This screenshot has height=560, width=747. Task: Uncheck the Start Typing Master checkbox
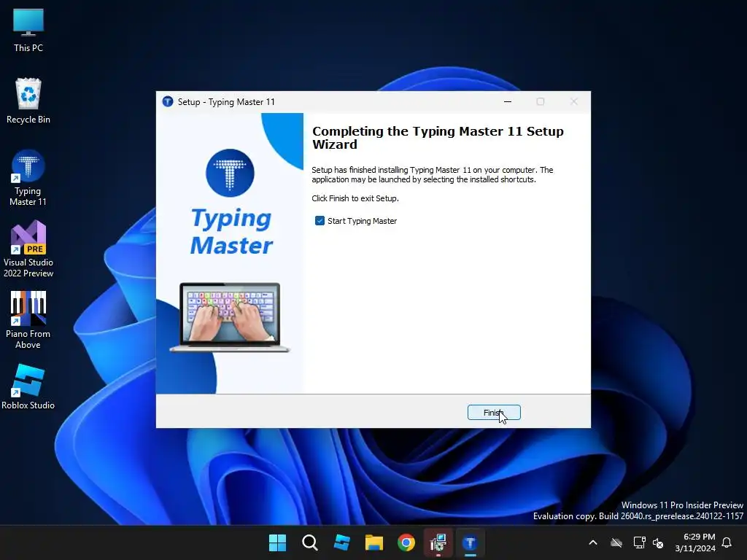320,221
